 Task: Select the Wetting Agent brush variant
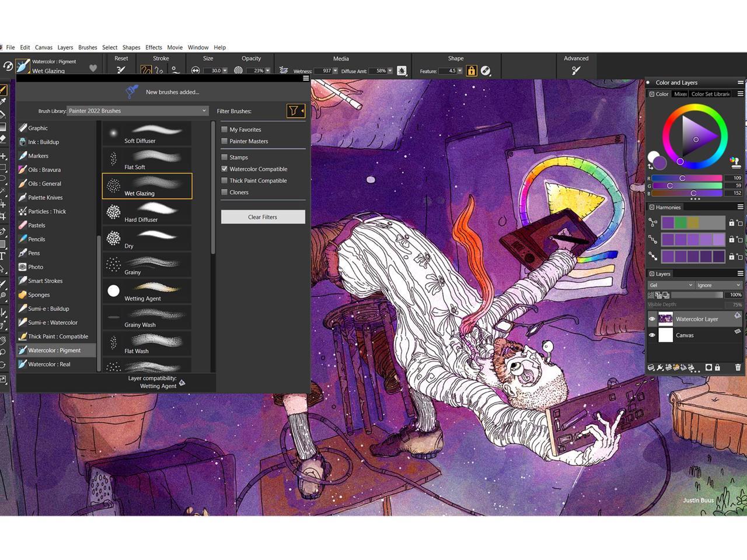click(x=146, y=291)
